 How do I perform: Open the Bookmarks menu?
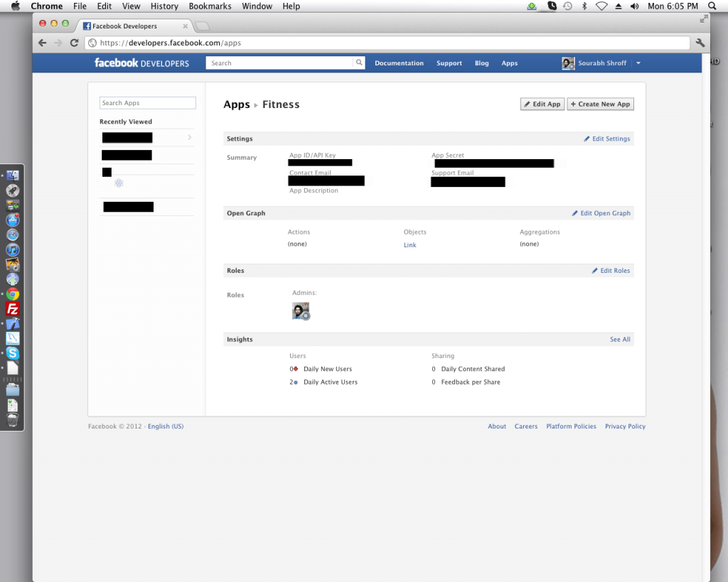point(210,6)
